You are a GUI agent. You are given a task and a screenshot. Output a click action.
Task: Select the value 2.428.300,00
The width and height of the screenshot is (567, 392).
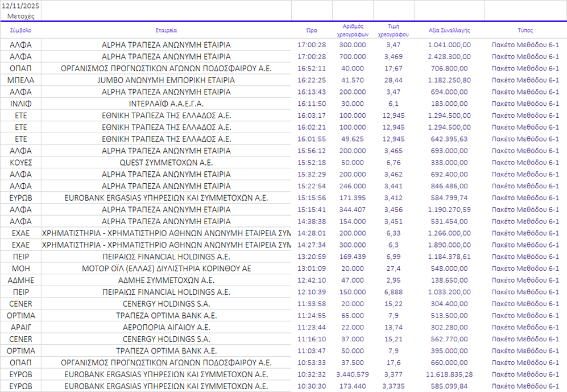tap(449, 57)
